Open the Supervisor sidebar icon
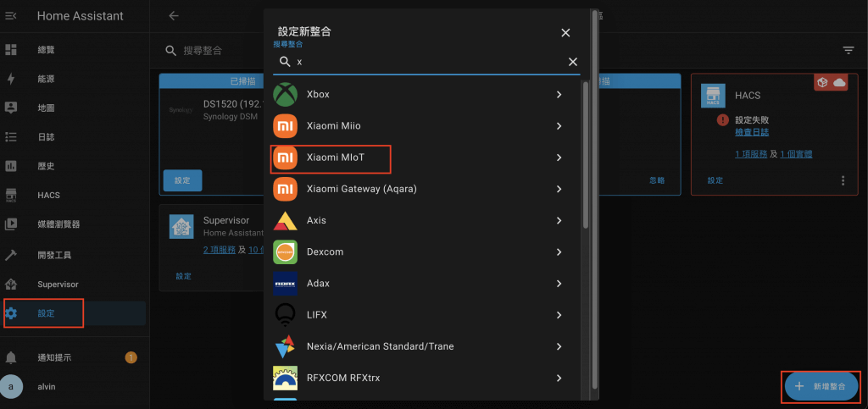 pos(11,284)
